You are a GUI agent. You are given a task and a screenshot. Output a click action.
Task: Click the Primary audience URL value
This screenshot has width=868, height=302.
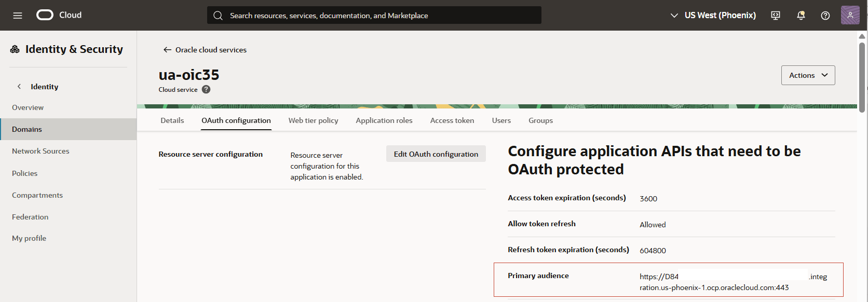click(733, 282)
